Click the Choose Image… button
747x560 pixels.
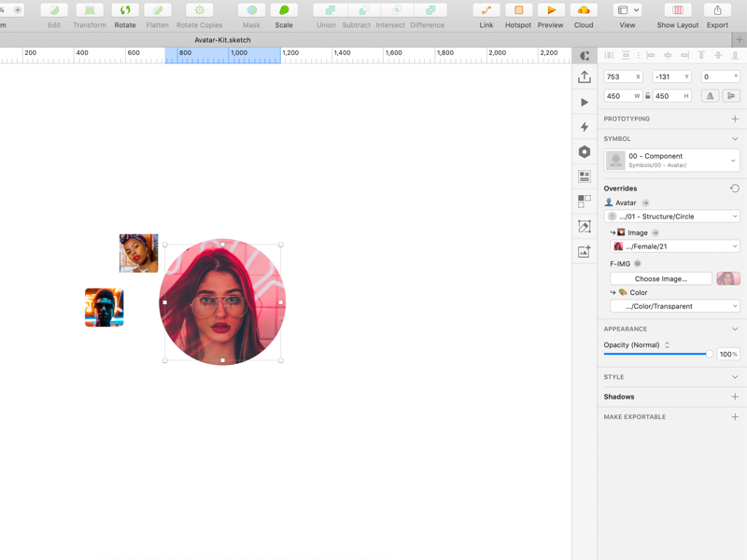660,279
